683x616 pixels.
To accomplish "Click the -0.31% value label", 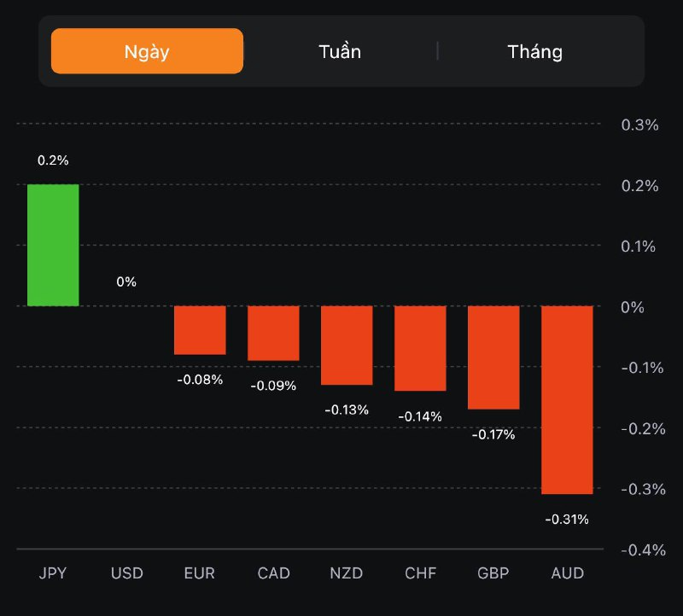I will [x=567, y=519].
